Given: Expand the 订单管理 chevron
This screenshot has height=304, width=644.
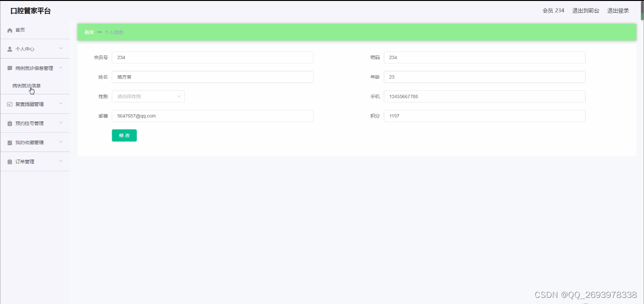Looking at the screenshot, I should point(61,161).
